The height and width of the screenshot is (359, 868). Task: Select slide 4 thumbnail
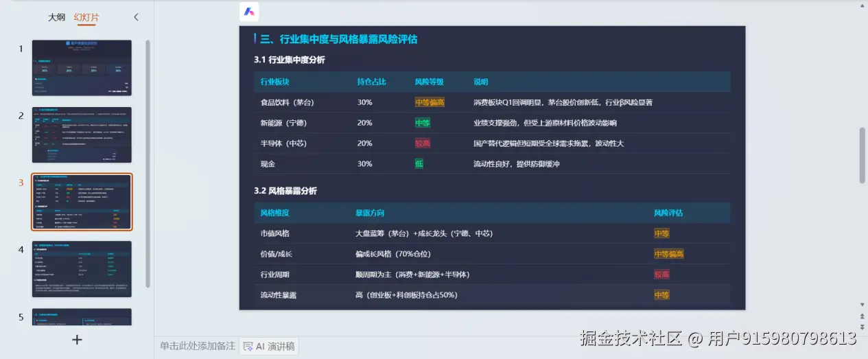point(82,269)
